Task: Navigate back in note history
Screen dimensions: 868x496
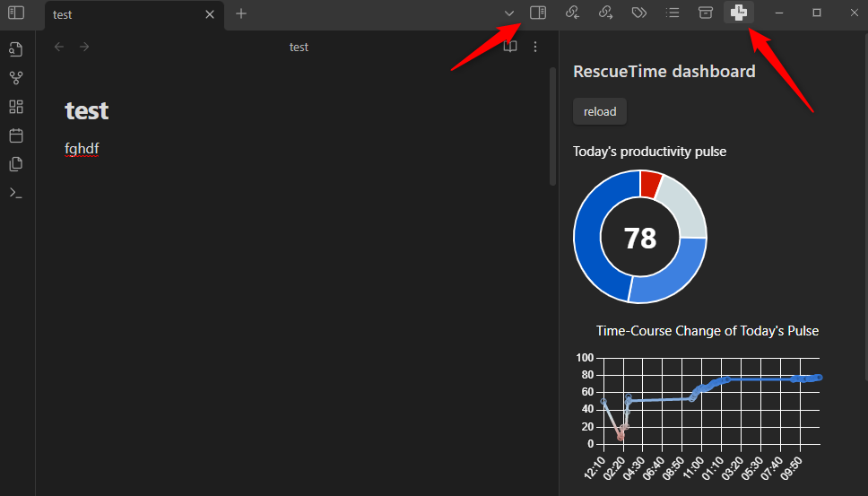Action: 59,47
